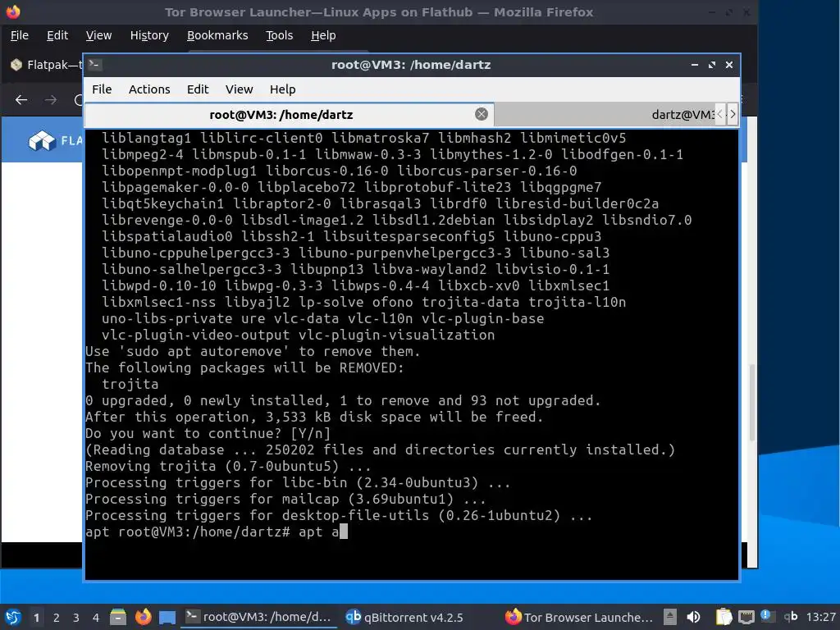Switch to workspace 3 in the pager

pos(76,618)
